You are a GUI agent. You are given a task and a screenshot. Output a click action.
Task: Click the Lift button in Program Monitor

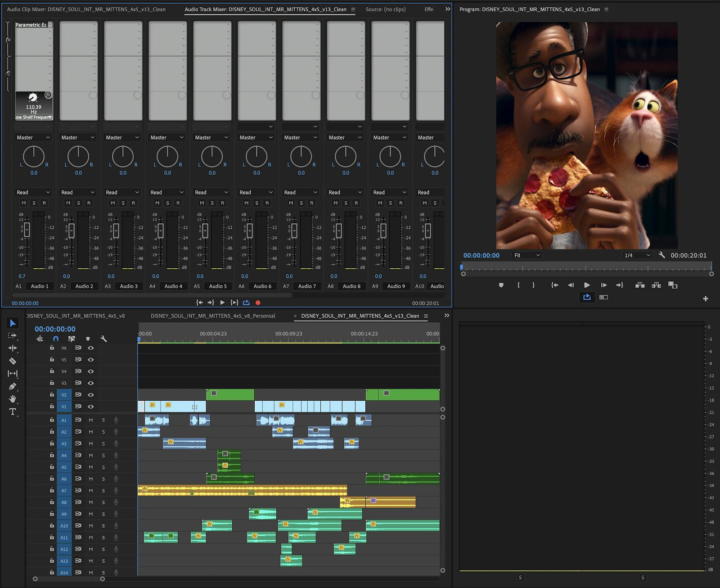pyautogui.click(x=639, y=285)
